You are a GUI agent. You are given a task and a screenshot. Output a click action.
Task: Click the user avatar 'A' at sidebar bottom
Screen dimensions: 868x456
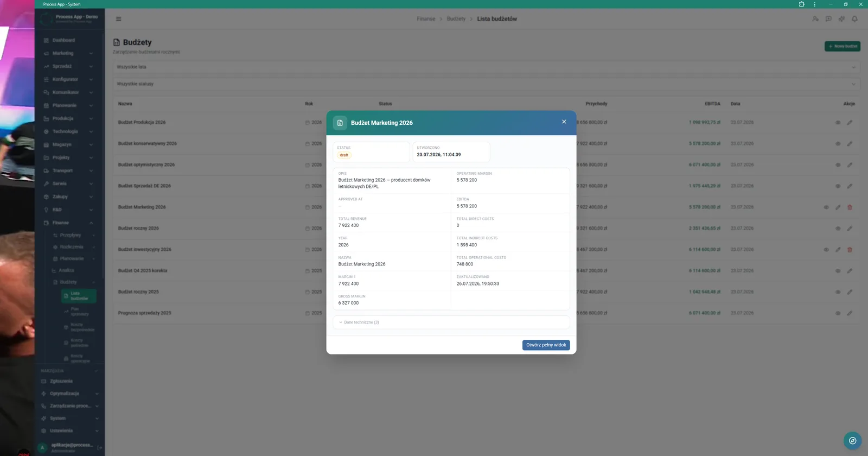pos(42,448)
